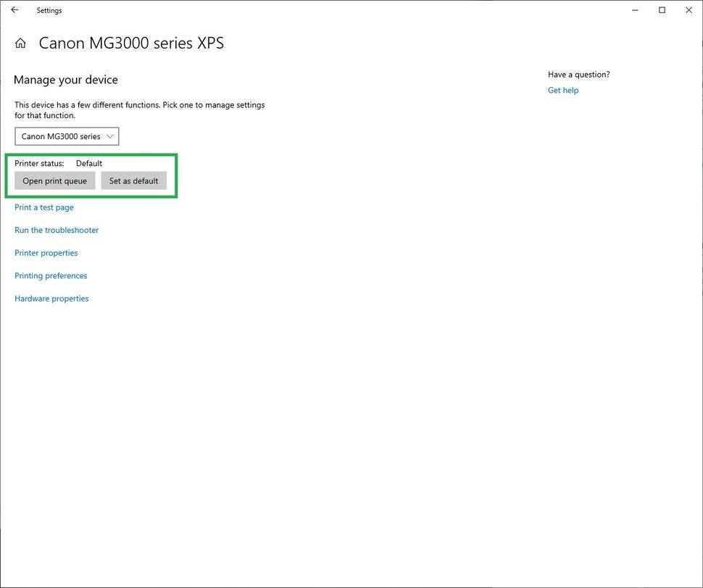This screenshot has width=703, height=588.
Task: Select the Settings label in the title bar
Action: (x=49, y=10)
